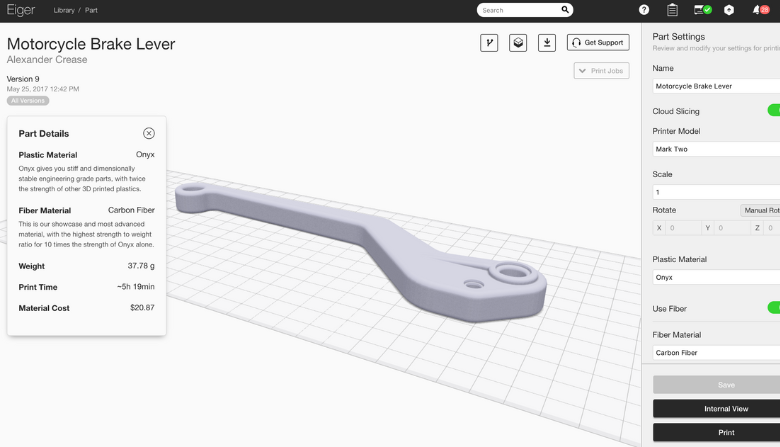780x447 pixels.
Task: Open the Fiber Material dropdown
Action: (715, 353)
